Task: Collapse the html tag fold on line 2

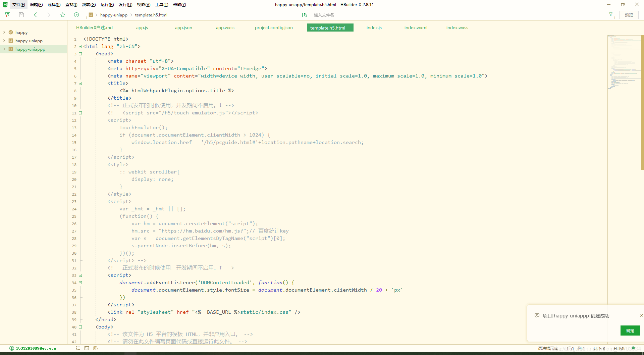Action: [80, 46]
